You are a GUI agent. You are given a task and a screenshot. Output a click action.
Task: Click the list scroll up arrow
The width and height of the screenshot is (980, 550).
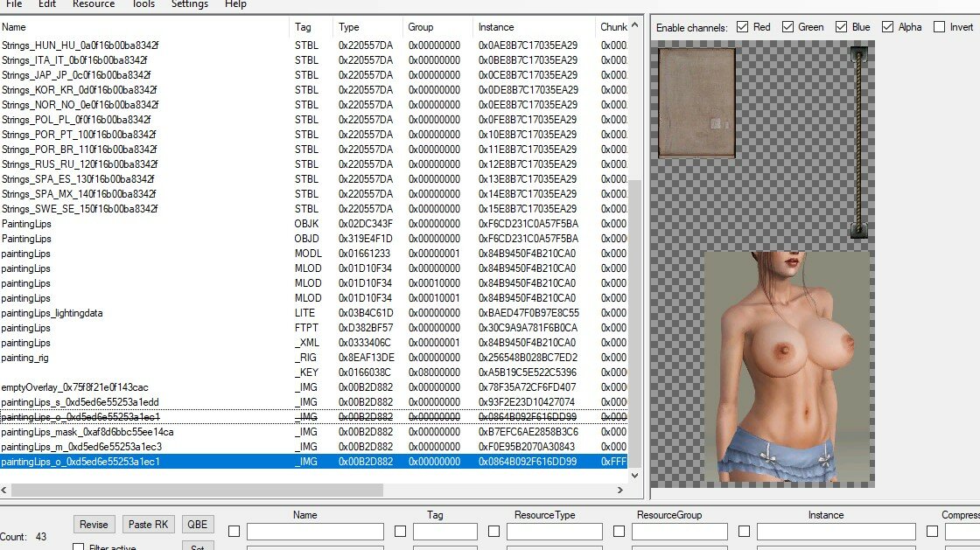point(635,25)
